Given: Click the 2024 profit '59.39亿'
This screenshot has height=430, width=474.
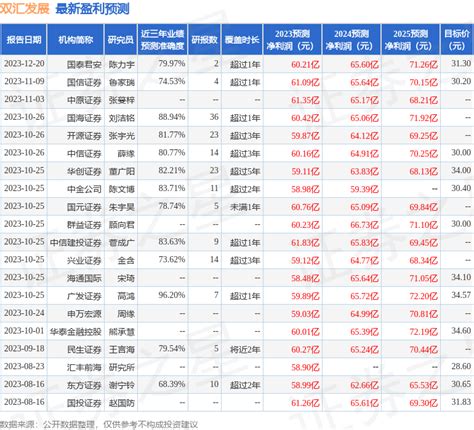Looking at the screenshot, I should coord(364,189).
